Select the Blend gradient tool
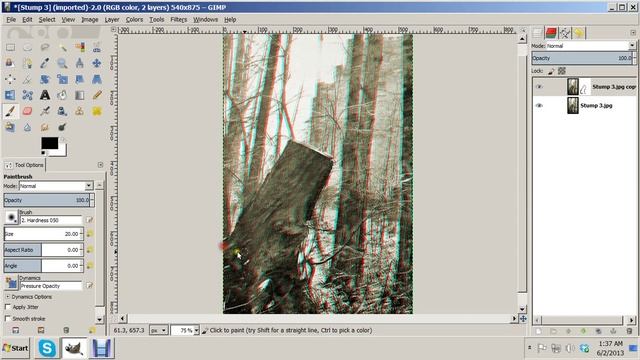This screenshot has width=640, height=360. 79,95
